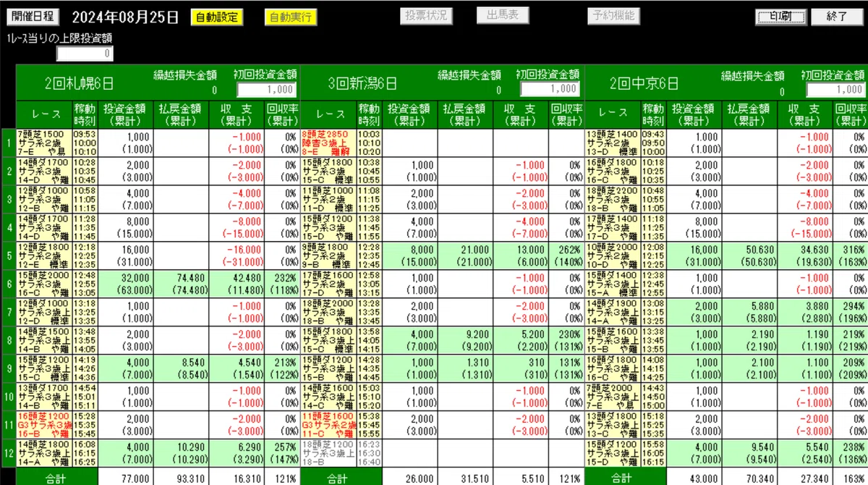Click Niigata 16:23 start time cell
Viewport: 868px width, 485px height.
pos(369,445)
